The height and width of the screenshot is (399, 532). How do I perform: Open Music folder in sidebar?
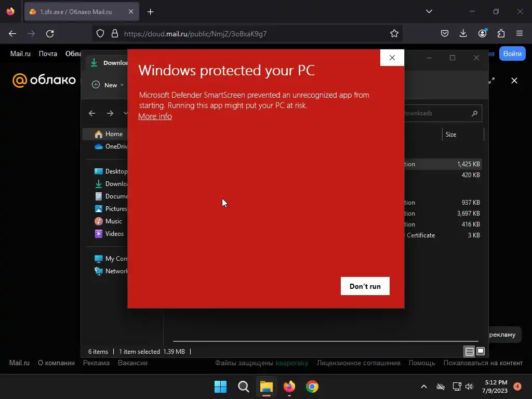[108, 221]
